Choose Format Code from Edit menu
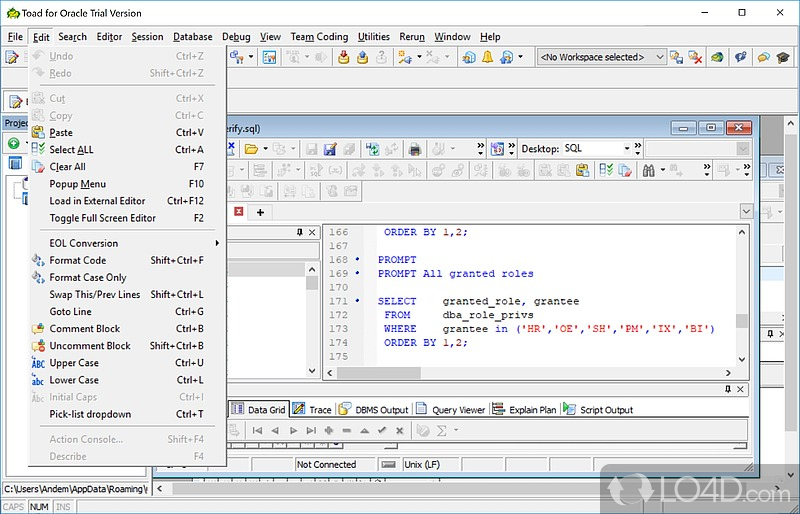Viewport: 800px width, 514px height. [78, 260]
